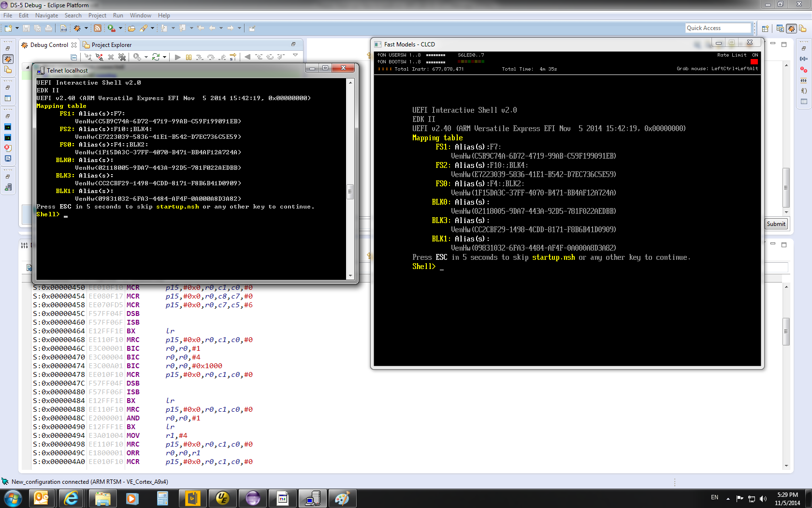Open the Memory 010 fast view icon
The image size is (812, 508).
[804, 80]
